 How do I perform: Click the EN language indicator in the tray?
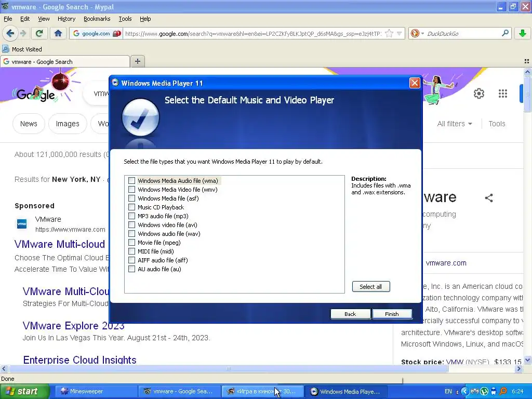[x=448, y=392]
